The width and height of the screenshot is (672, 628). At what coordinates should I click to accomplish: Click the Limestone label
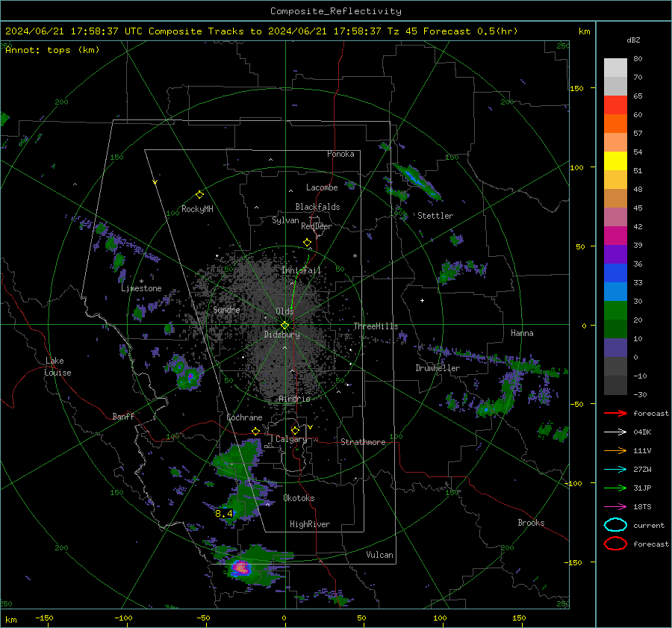141,288
